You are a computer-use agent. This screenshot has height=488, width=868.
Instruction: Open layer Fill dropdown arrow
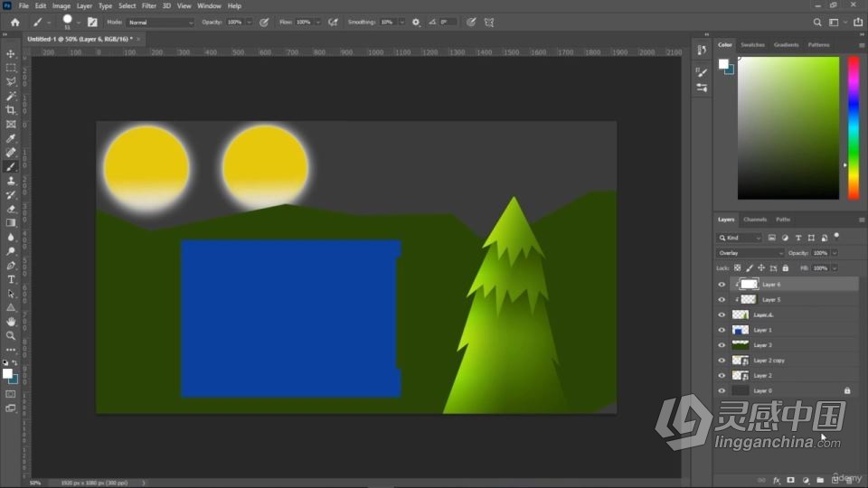835,268
